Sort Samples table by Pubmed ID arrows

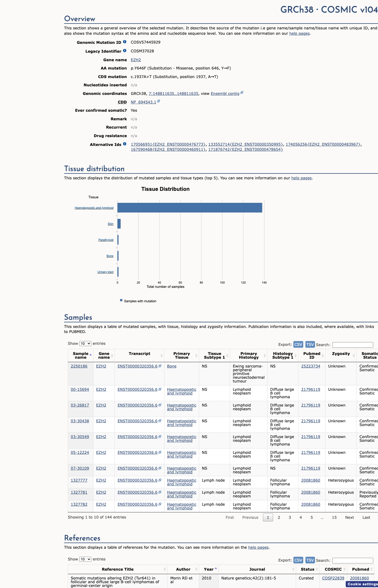[x=322, y=355]
